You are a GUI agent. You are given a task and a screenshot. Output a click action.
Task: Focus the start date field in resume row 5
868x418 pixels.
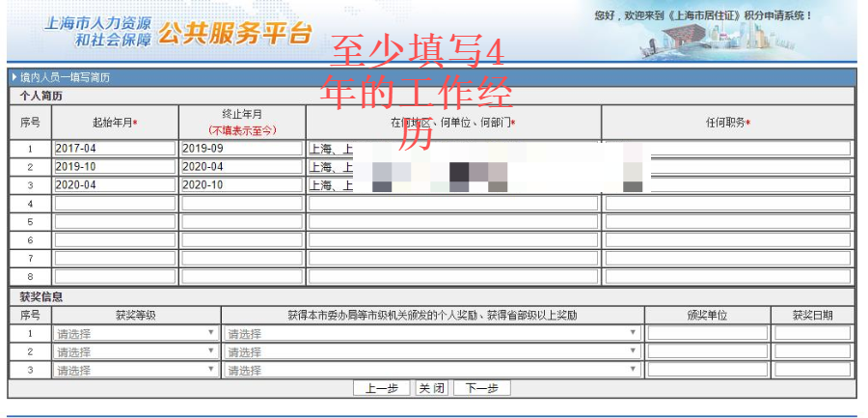pyautogui.click(x=115, y=222)
